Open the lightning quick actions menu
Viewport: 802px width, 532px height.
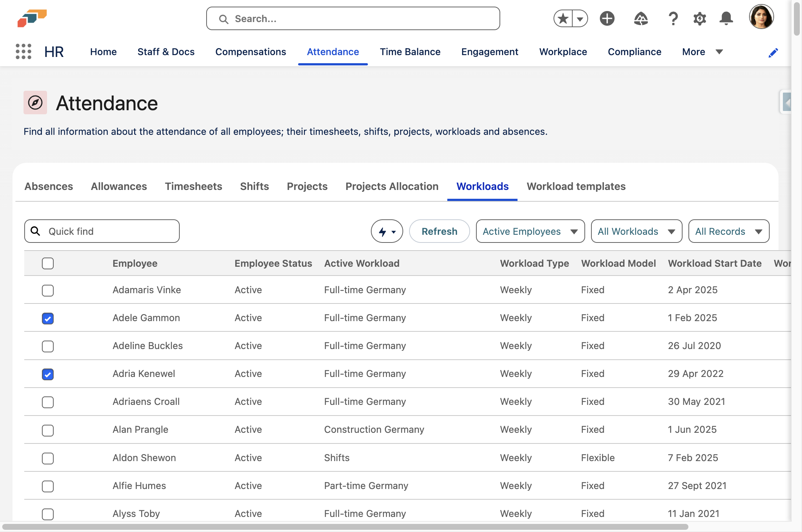click(387, 231)
